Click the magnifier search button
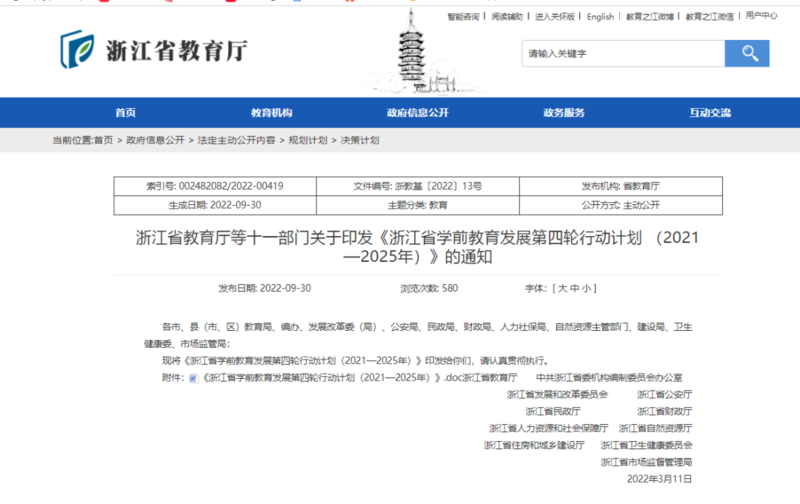 747,53
